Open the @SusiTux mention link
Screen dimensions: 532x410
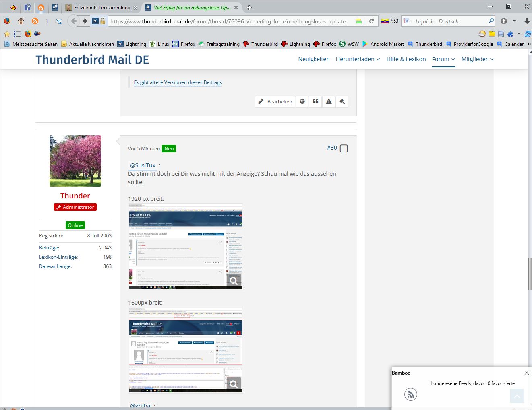(x=143, y=165)
